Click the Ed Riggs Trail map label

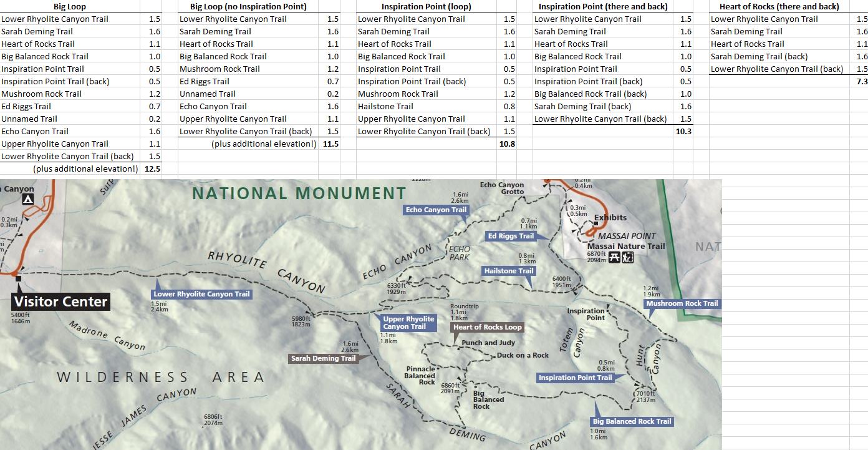coord(511,236)
